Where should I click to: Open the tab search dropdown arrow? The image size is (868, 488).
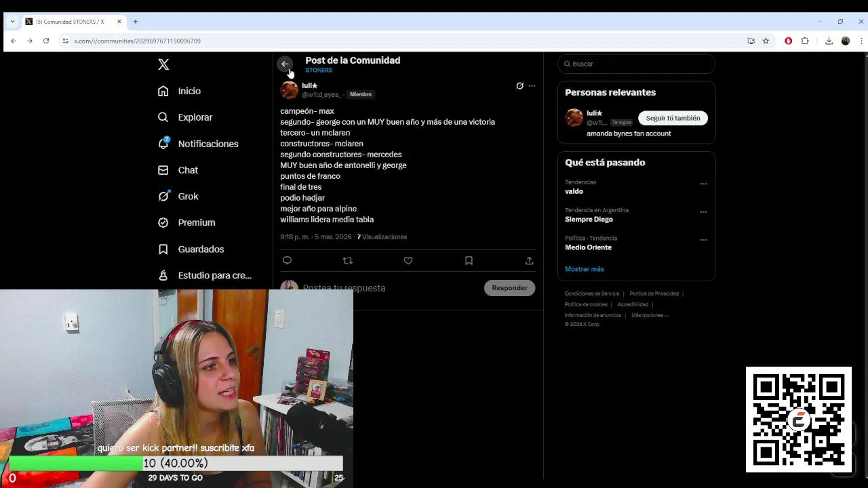click(x=12, y=22)
